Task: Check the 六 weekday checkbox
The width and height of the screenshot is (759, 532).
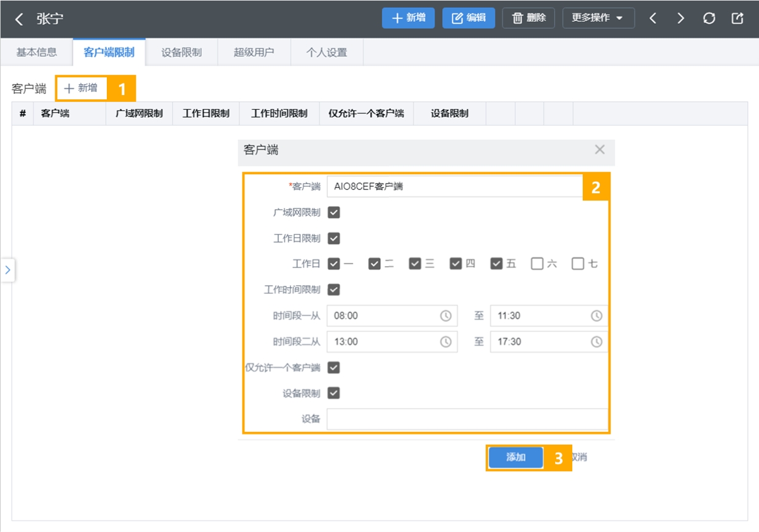Action: click(537, 264)
